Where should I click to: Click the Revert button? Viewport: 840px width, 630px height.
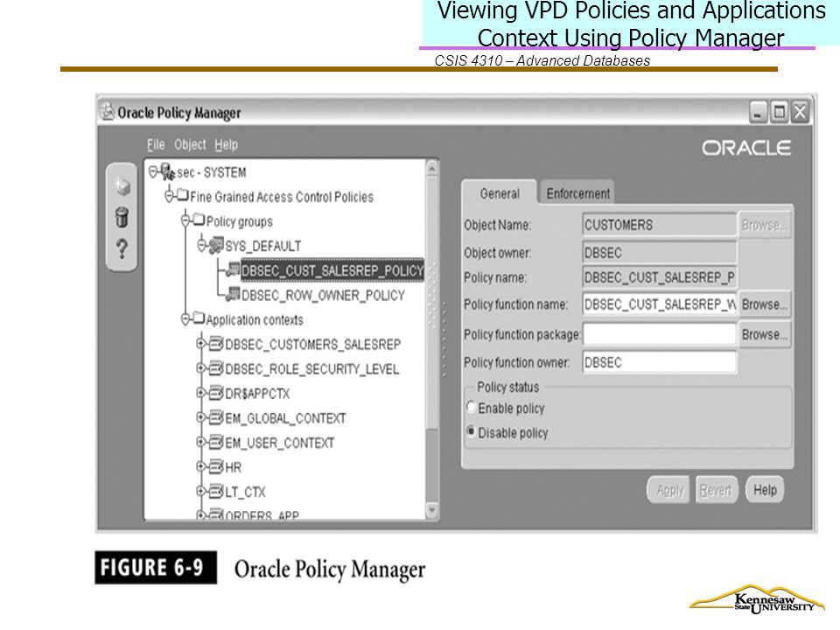tap(717, 490)
